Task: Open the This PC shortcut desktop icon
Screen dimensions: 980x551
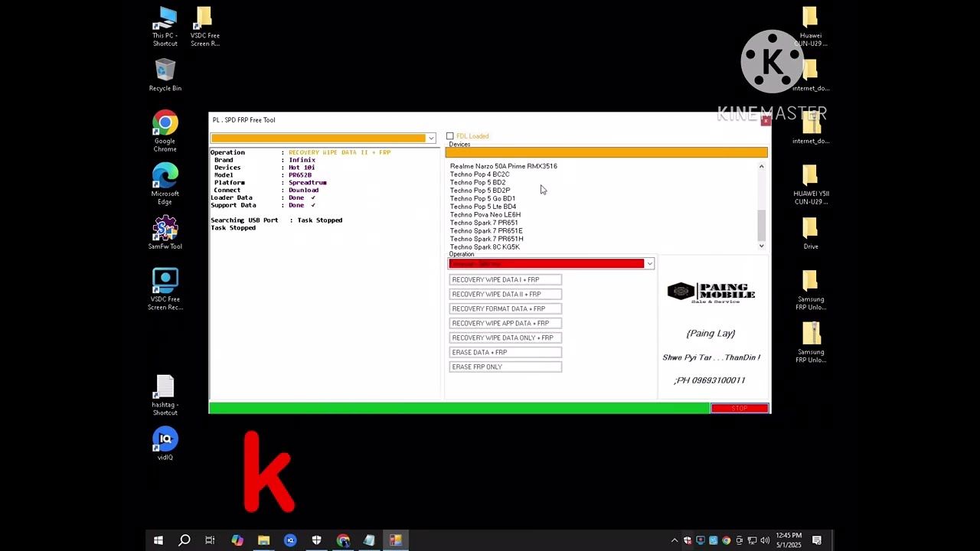Action: point(165,27)
